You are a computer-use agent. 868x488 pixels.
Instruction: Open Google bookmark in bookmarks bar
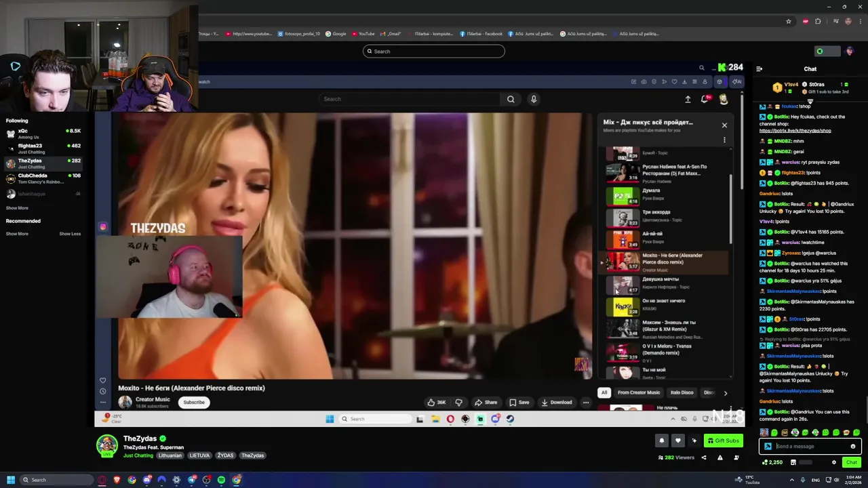pyautogui.click(x=336, y=34)
